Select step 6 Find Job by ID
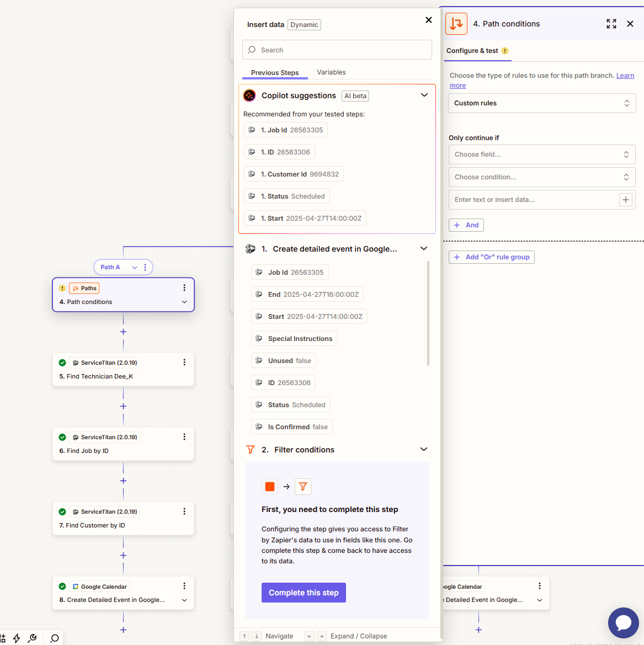Viewport: 644px width, 645px height. pyautogui.click(x=123, y=444)
